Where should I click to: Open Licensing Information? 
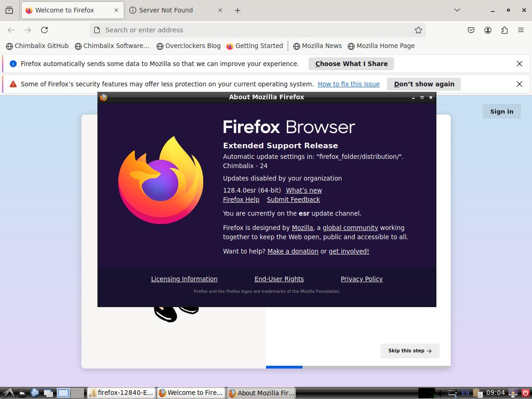[x=184, y=279]
